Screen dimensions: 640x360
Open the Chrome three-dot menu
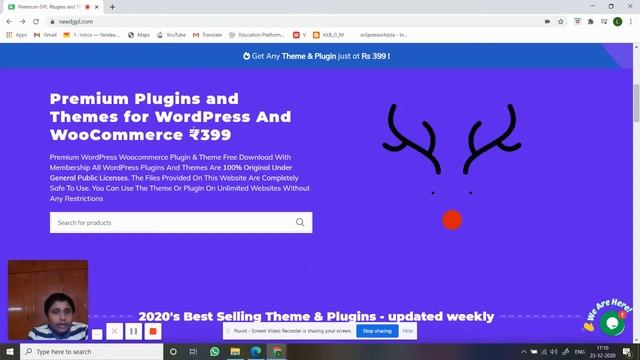[x=631, y=22]
